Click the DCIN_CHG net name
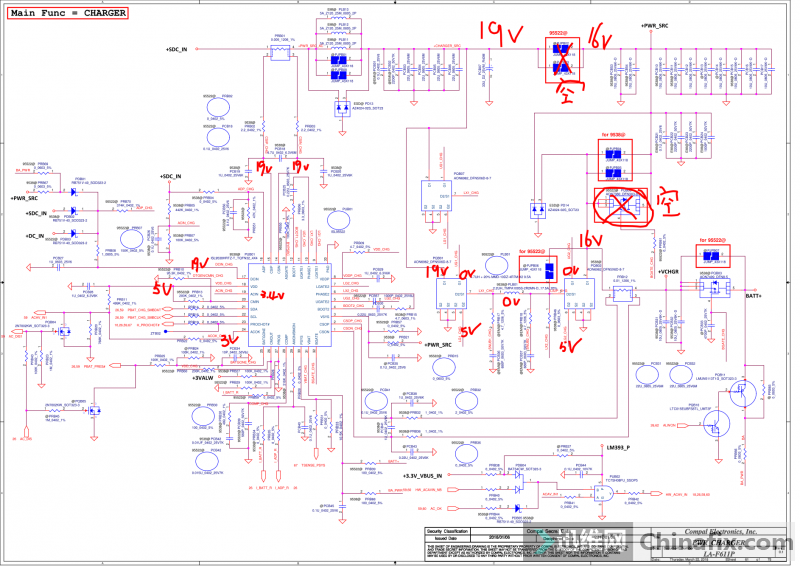The image size is (800, 566). pos(223,264)
